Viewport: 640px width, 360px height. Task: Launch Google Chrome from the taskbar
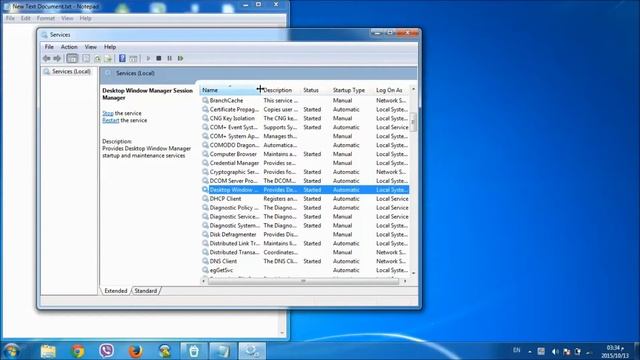tap(78, 351)
